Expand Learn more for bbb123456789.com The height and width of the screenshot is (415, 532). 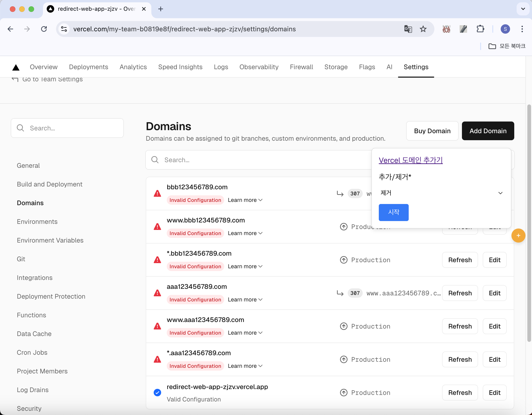(245, 200)
